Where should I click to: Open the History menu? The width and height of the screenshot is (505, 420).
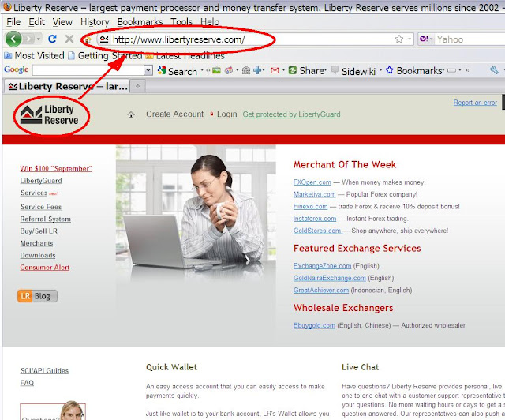[95, 22]
